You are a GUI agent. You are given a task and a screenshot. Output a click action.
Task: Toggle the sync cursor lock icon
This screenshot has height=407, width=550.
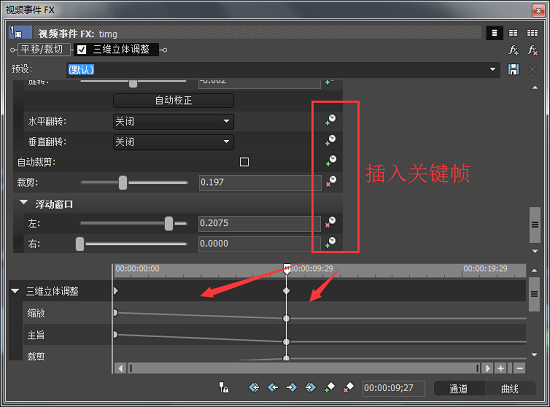tap(224, 387)
